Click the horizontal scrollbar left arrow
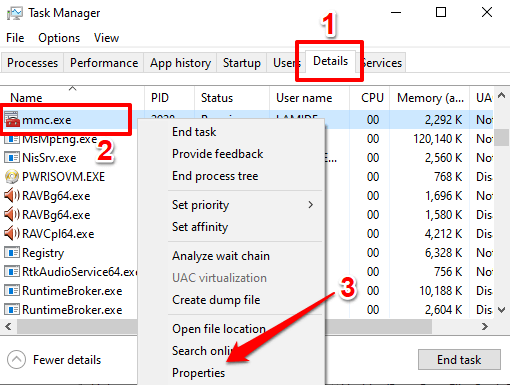This screenshot has width=510, height=385. click(8, 327)
